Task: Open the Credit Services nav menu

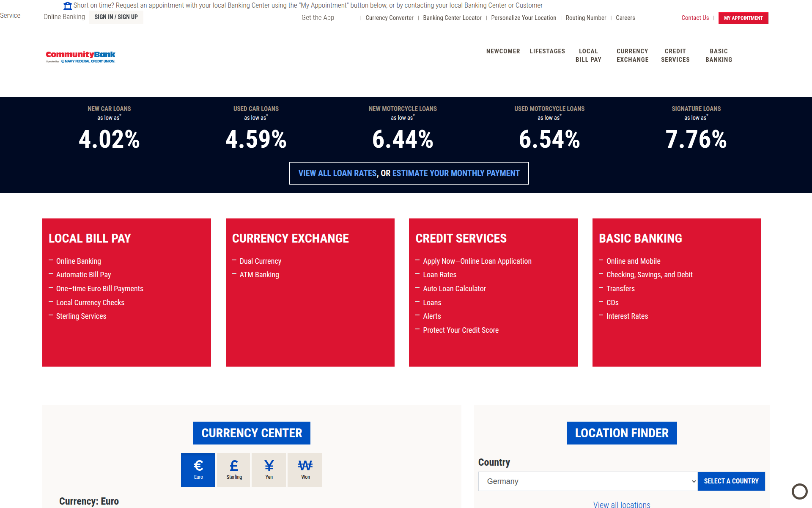Action: tap(675, 55)
